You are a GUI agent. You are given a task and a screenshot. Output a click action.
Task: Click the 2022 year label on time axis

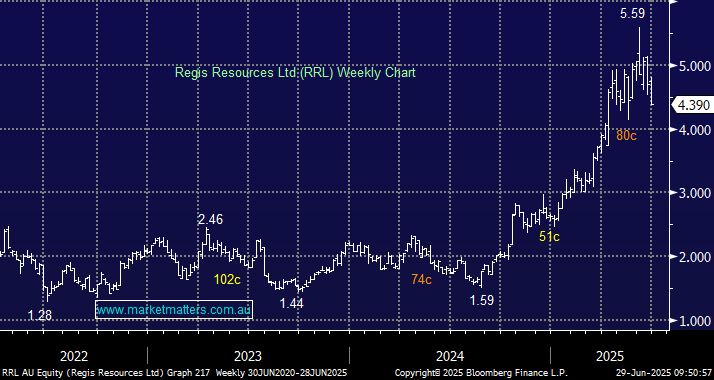(x=74, y=355)
